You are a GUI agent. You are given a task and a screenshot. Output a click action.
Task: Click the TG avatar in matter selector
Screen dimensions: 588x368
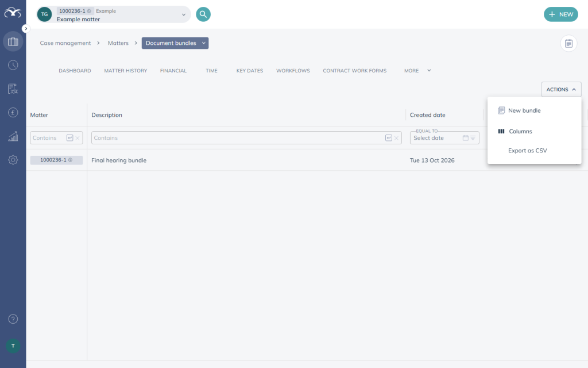pos(45,14)
